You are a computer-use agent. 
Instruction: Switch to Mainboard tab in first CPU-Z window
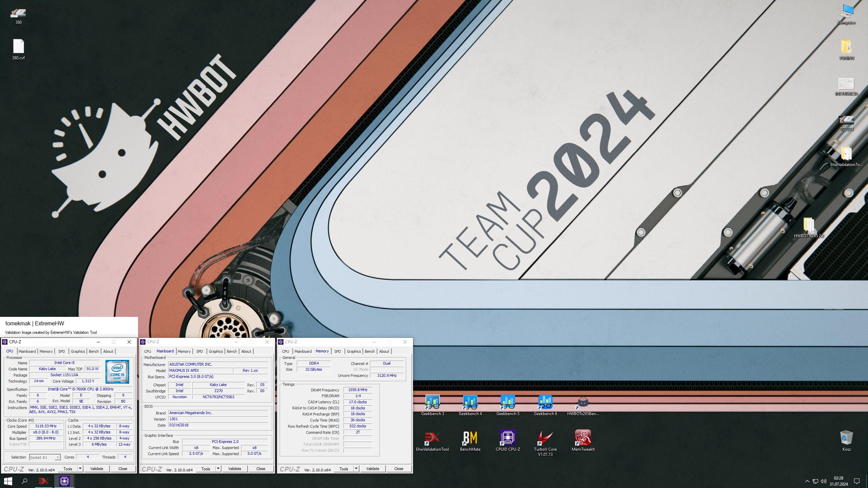coord(27,351)
